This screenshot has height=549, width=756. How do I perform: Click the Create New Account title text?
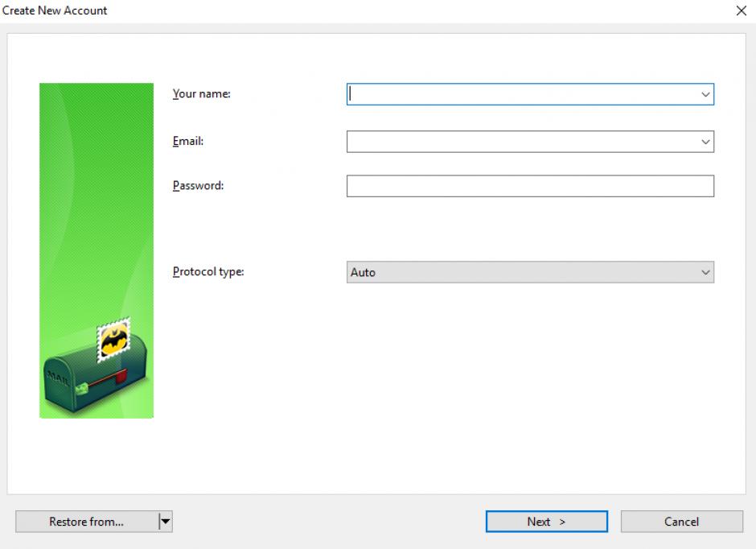point(55,10)
